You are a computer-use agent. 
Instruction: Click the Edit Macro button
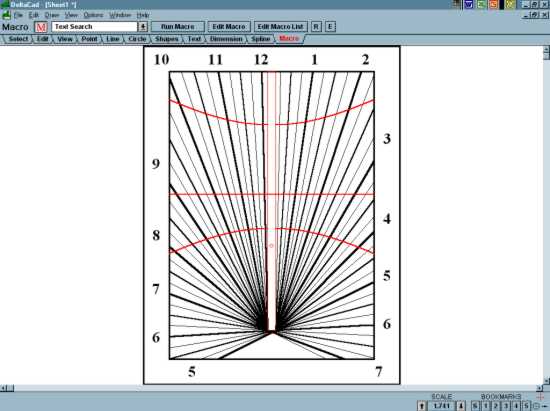(x=229, y=27)
